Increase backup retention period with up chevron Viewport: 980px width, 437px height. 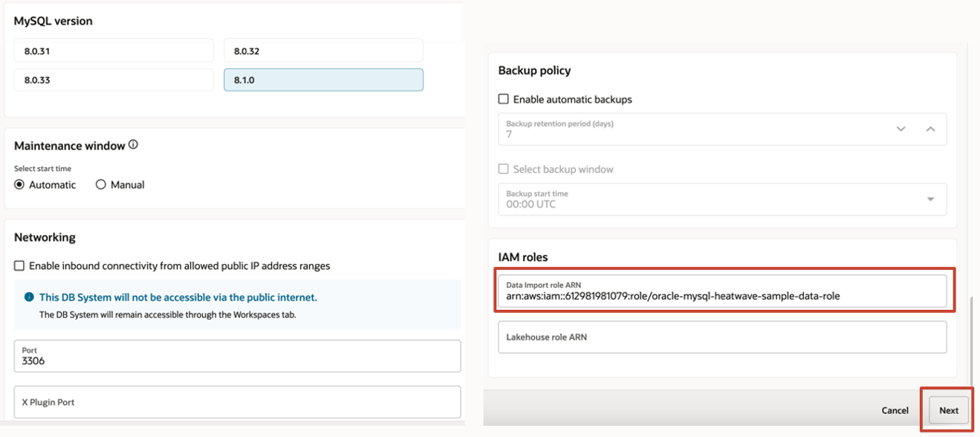point(930,129)
